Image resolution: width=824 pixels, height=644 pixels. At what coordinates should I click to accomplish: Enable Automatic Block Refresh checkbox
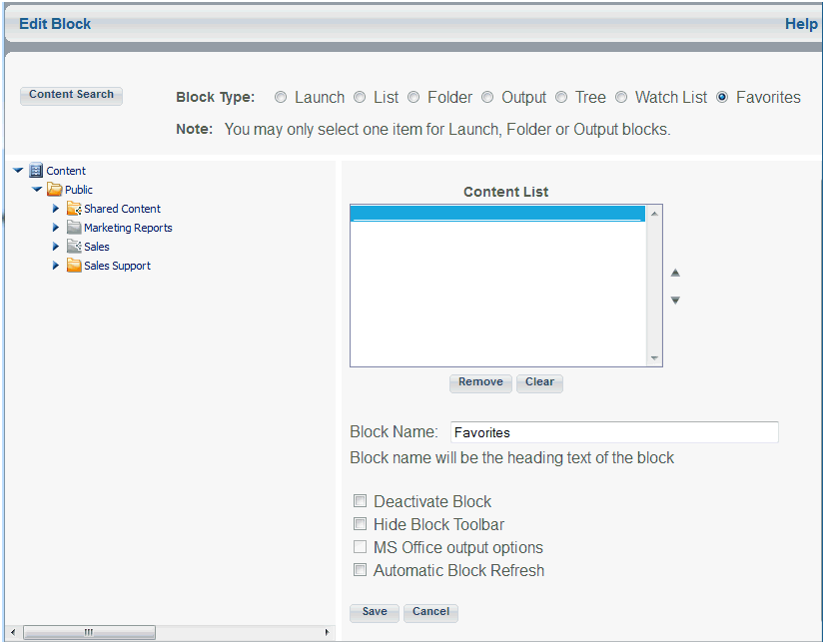click(360, 570)
